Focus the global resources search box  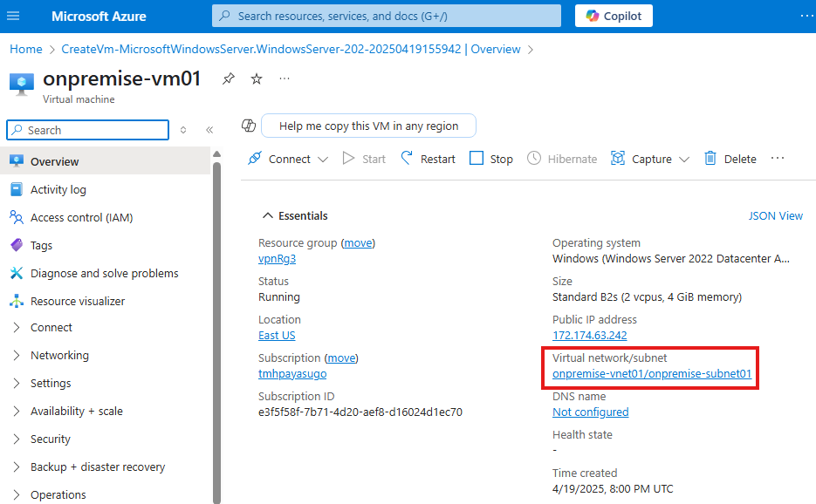(386, 16)
